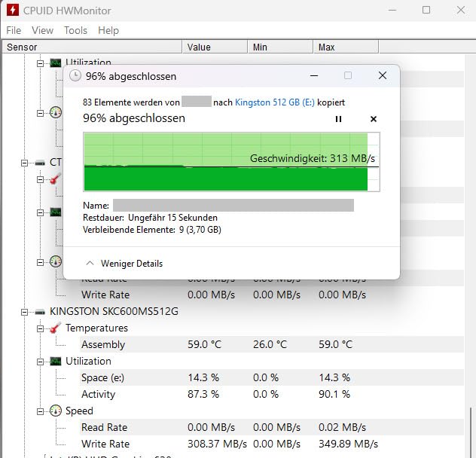Select the Kingston Write Rate row
This screenshot has height=458, width=476.
pos(272,444)
